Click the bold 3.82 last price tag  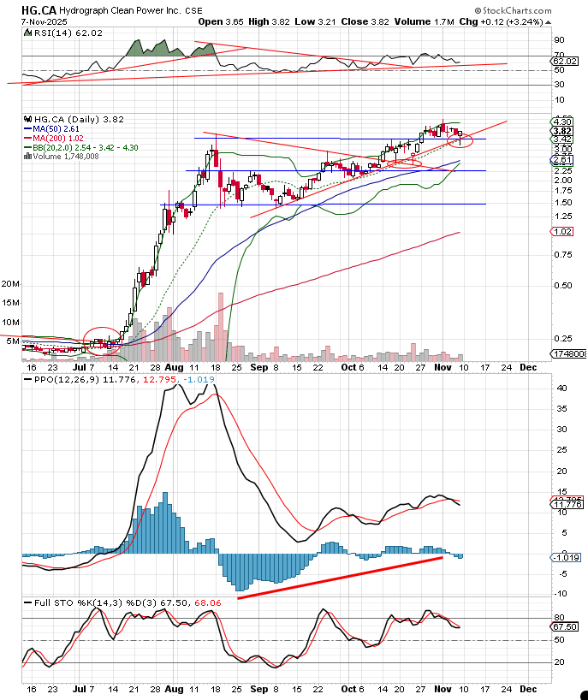(x=562, y=131)
